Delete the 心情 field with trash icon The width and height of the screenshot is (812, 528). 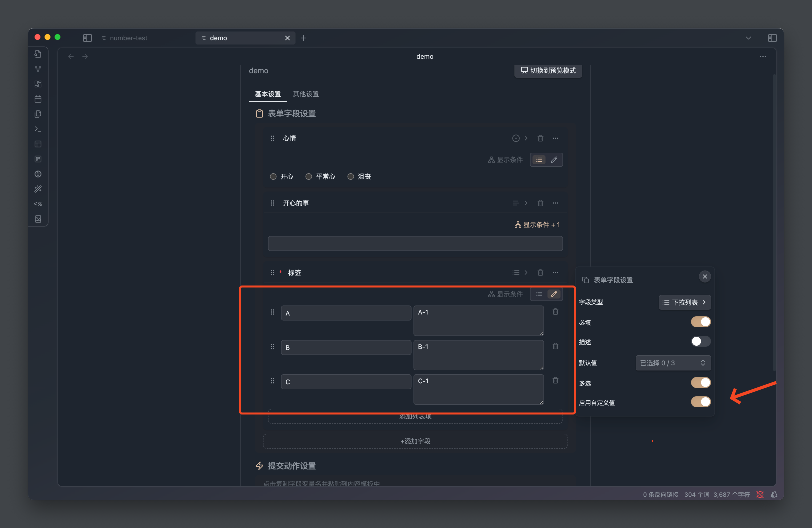point(540,138)
